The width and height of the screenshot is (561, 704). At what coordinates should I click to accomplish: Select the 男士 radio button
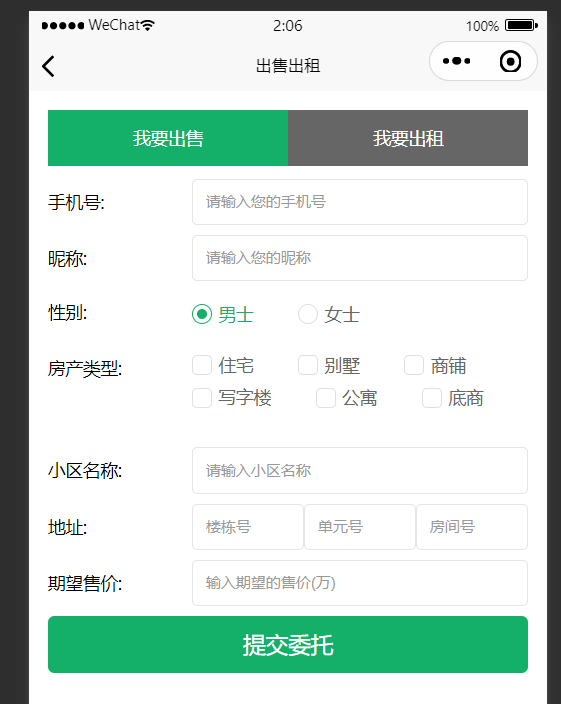202,314
